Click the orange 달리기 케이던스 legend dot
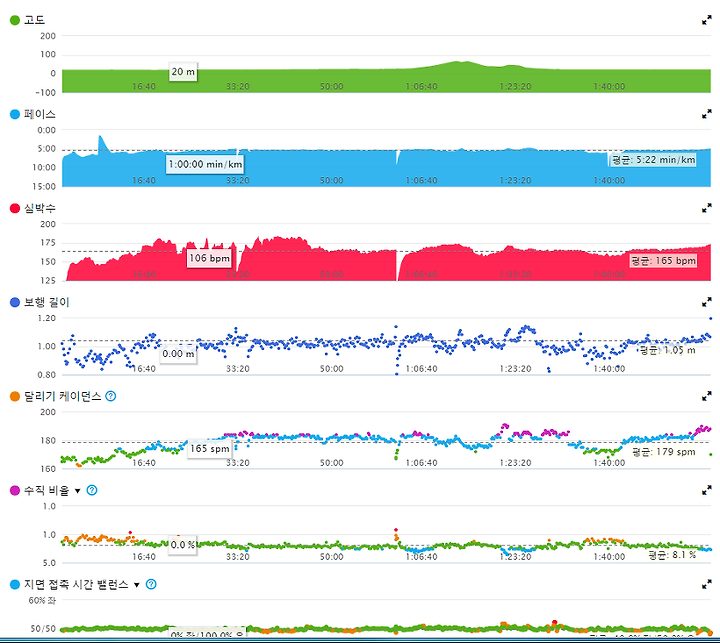Viewport: 720px width, 643px height. click(x=15, y=396)
